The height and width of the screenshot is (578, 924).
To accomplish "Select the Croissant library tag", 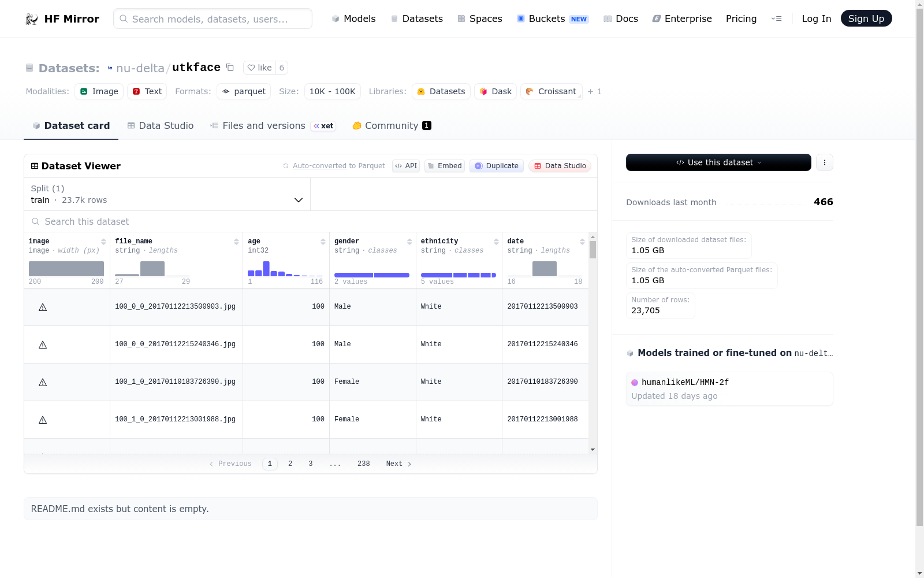I will [x=551, y=91].
